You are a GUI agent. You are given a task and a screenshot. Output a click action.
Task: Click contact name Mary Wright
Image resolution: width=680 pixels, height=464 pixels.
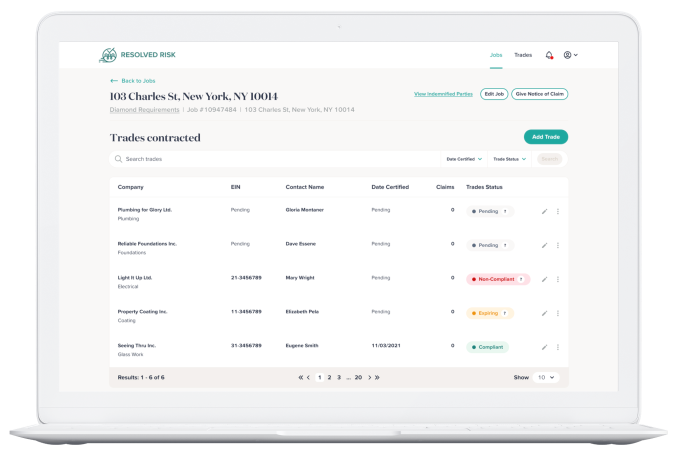point(300,278)
